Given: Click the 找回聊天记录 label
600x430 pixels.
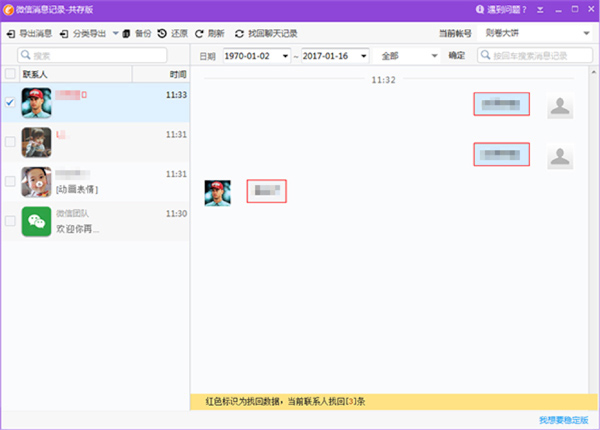Looking at the screenshot, I should (x=273, y=34).
